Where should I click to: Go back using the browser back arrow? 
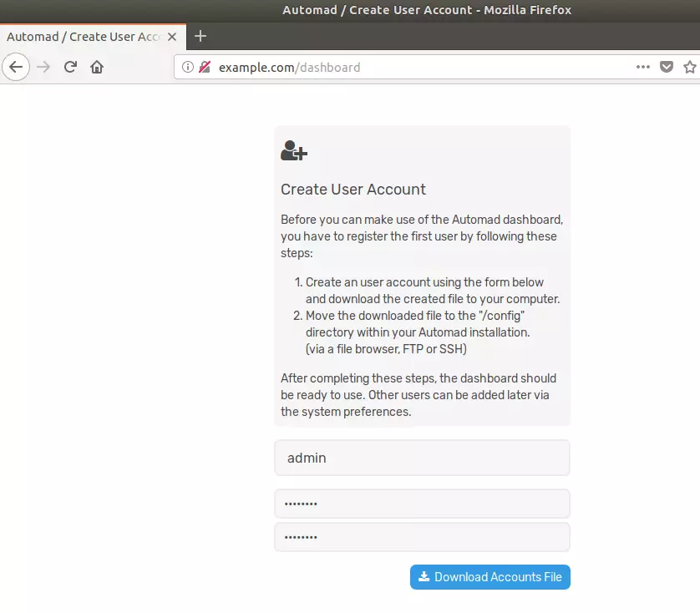(x=16, y=67)
